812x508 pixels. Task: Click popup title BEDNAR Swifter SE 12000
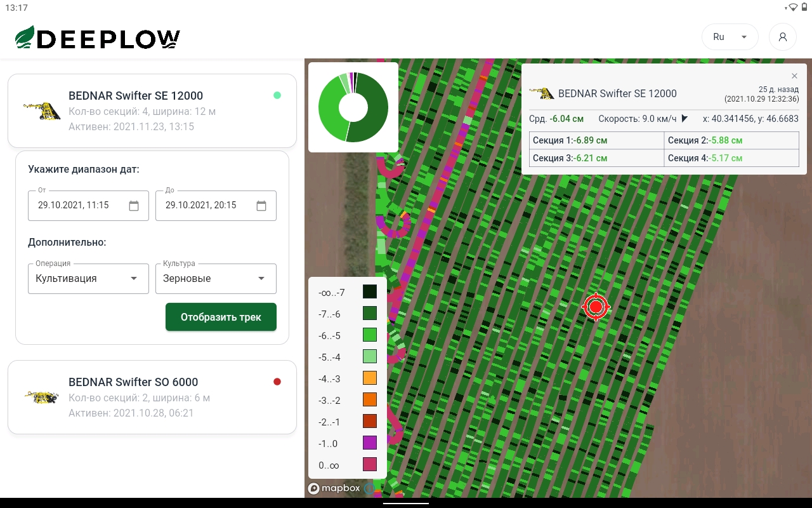[x=617, y=93]
